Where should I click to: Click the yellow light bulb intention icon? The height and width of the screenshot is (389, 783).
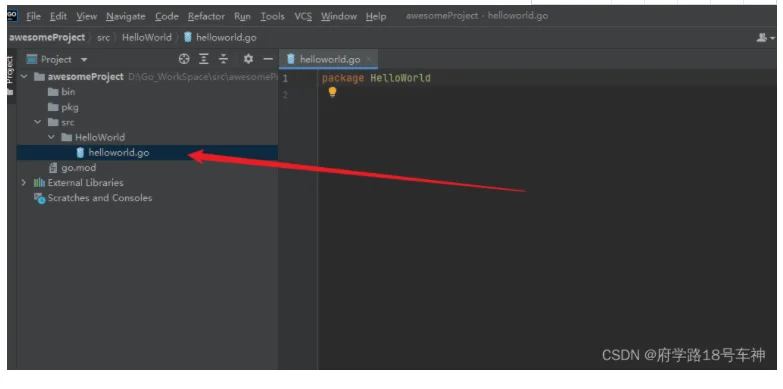[x=332, y=92]
